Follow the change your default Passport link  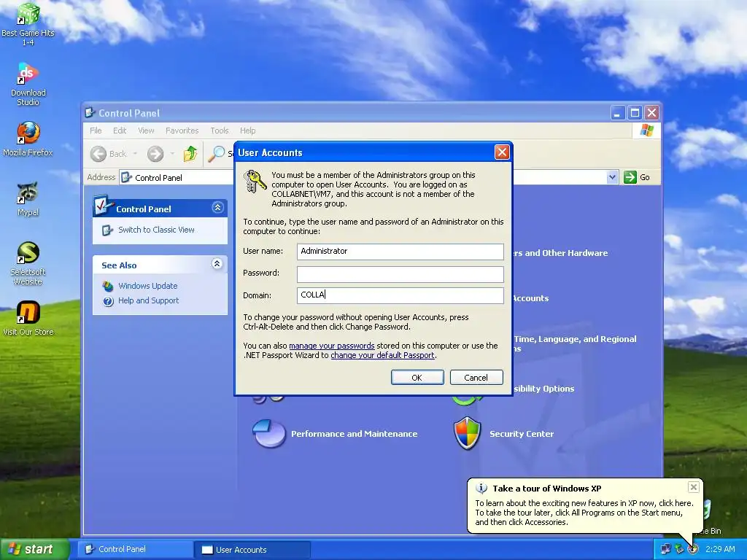[x=382, y=355]
